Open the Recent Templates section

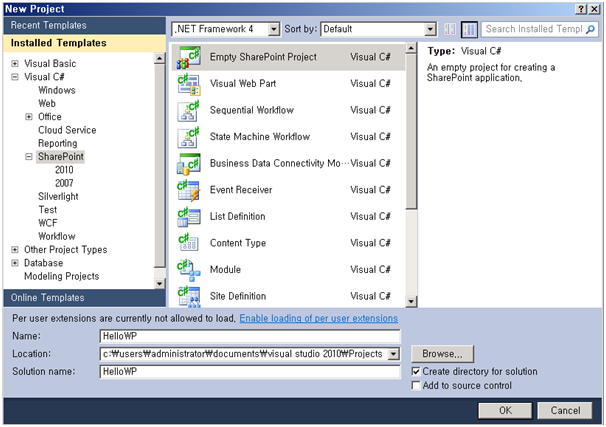point(85,26)
